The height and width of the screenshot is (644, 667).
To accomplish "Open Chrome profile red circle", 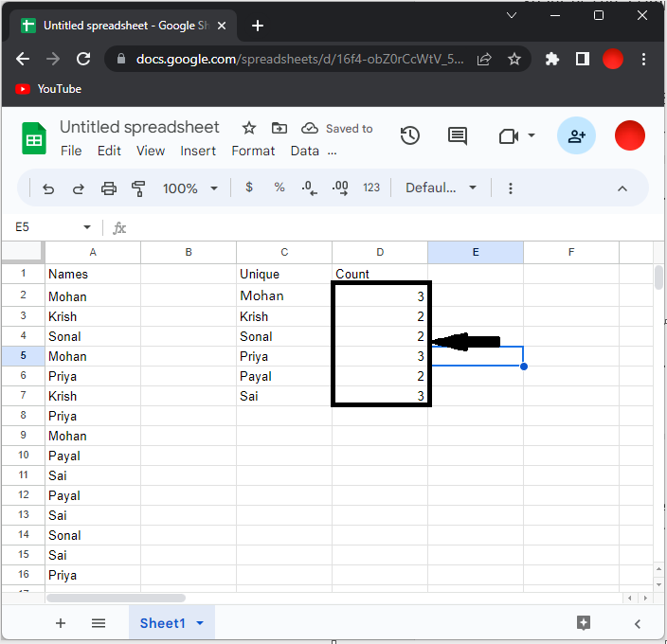I will (613, 59).
